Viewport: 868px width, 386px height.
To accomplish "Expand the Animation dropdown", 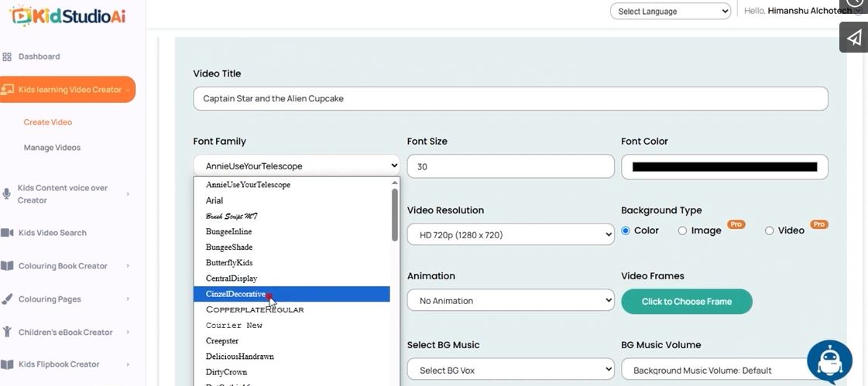I will click(510, 301).
